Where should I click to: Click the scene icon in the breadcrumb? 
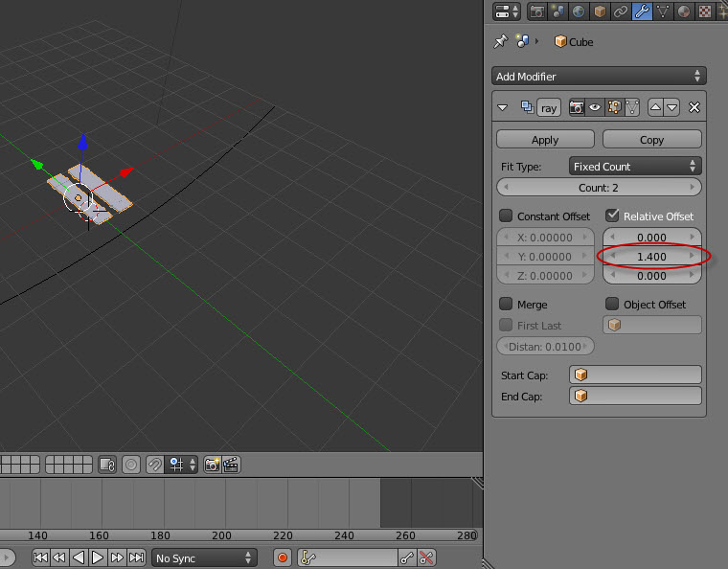(522, 41)
